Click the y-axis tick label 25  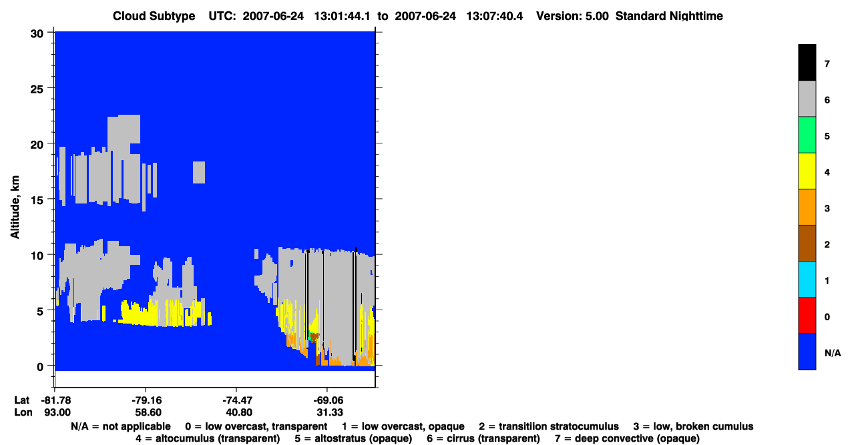(x=39, y=88)
